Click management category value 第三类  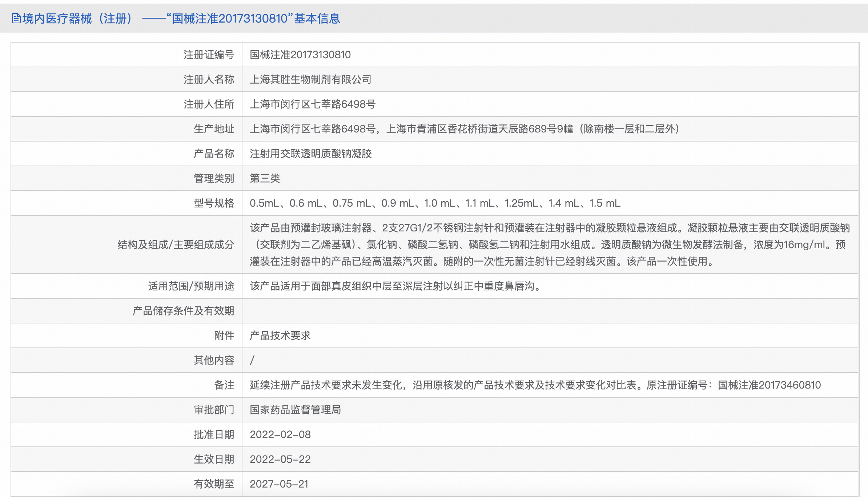pos(265,178)
